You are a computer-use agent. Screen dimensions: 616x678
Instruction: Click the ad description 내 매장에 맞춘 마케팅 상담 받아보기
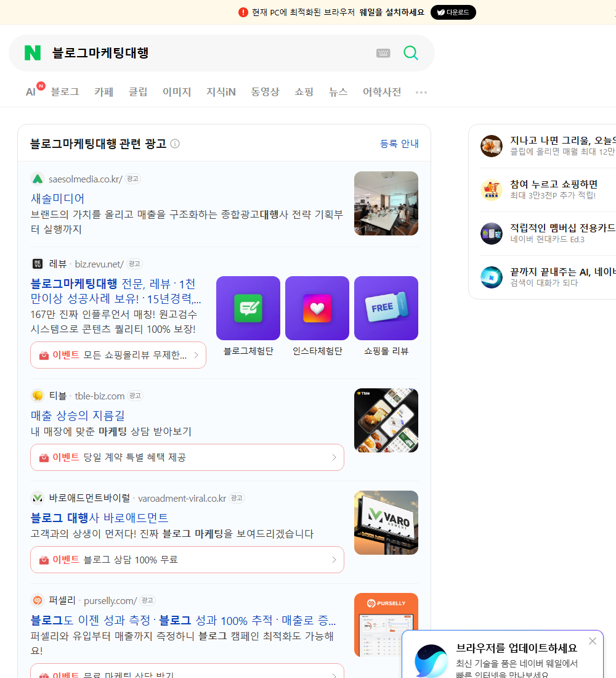(111, 431)
